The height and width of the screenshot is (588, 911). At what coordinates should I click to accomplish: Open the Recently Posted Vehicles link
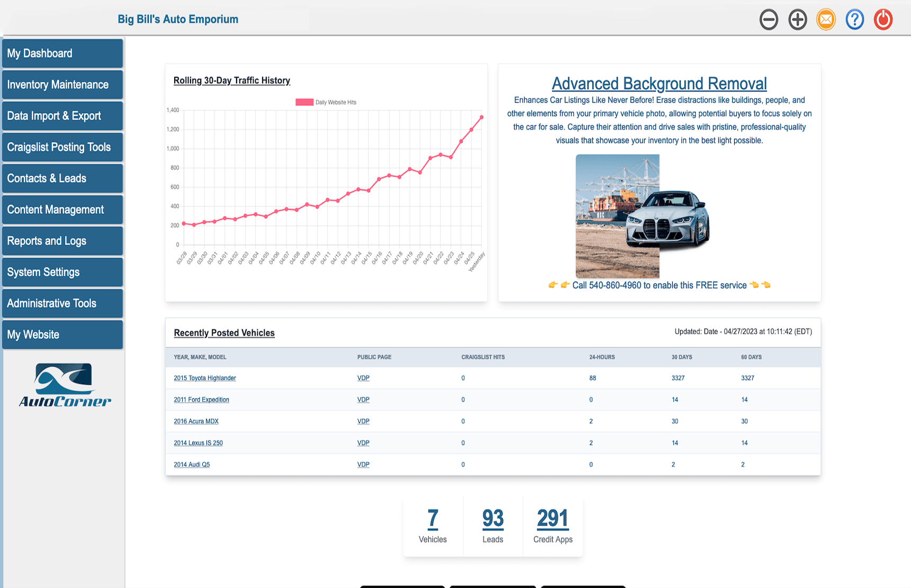coord(224,333)
